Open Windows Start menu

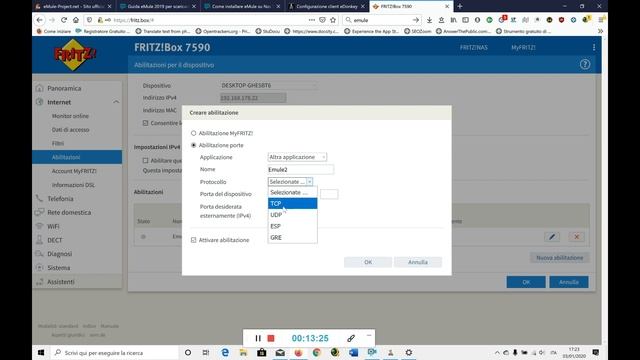tap(41, 352)
